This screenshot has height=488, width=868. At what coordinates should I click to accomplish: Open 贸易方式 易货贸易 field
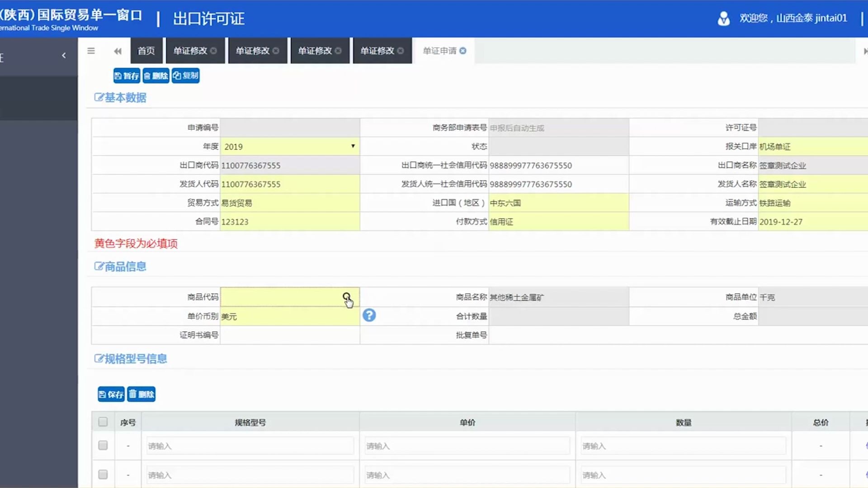click(x=290, y=203)
